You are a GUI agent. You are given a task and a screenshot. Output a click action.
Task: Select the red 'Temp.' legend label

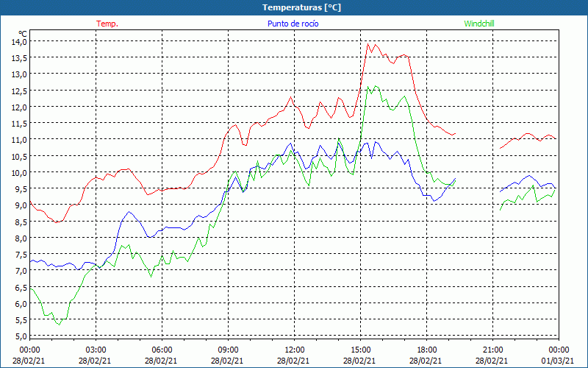[x=107, y=24]
